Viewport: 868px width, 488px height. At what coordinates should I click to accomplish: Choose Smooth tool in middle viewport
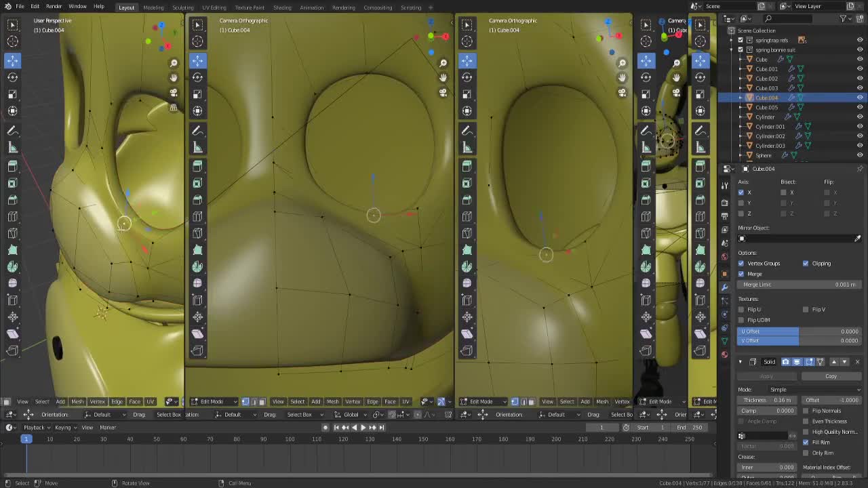pyautogui.click(x=197, y=283)
